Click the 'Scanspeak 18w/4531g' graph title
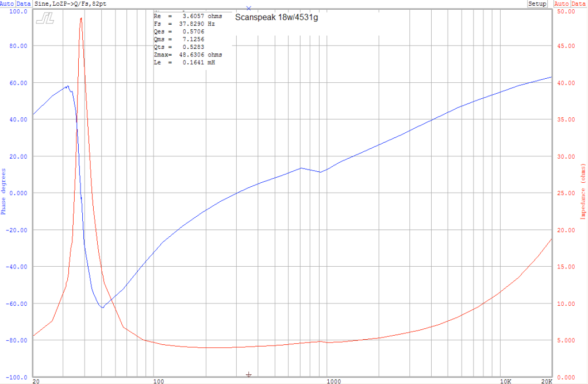The width and height of the screenshot is (588, 384). [276, 17]
